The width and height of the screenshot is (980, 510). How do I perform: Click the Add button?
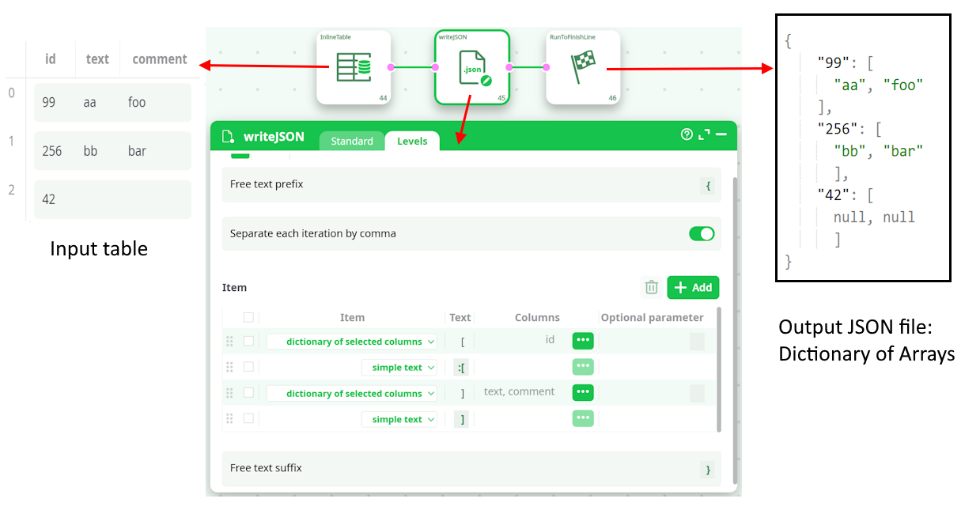[693, 287]
